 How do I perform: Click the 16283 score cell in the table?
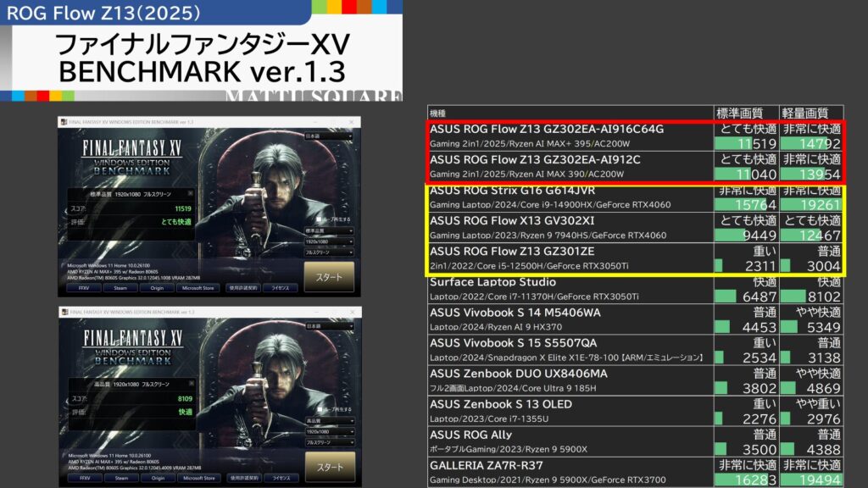click(x=746, y=480)
